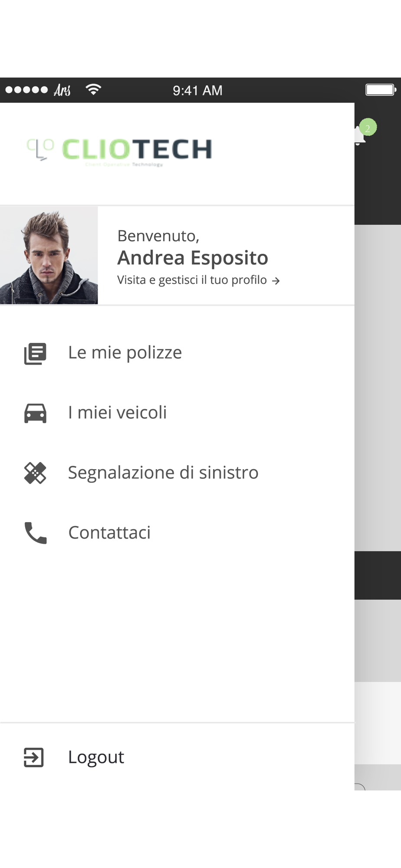This screenshot has height=868, width=401.
Task: Tap the policies document icon
Action: (35, 354)
